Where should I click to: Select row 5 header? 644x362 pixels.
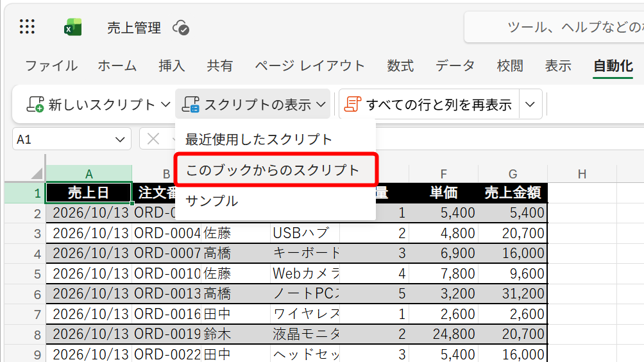pos(24,273)
